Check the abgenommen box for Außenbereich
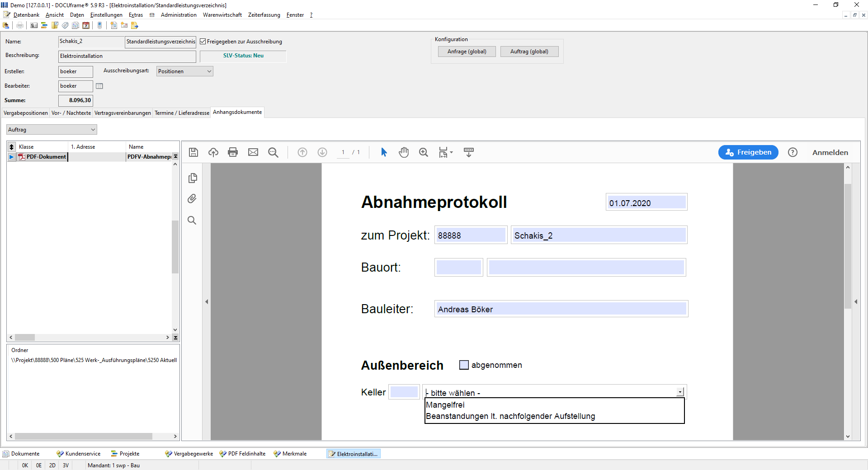The width and height of the screenshot is (868, 470). coord(464,365)
